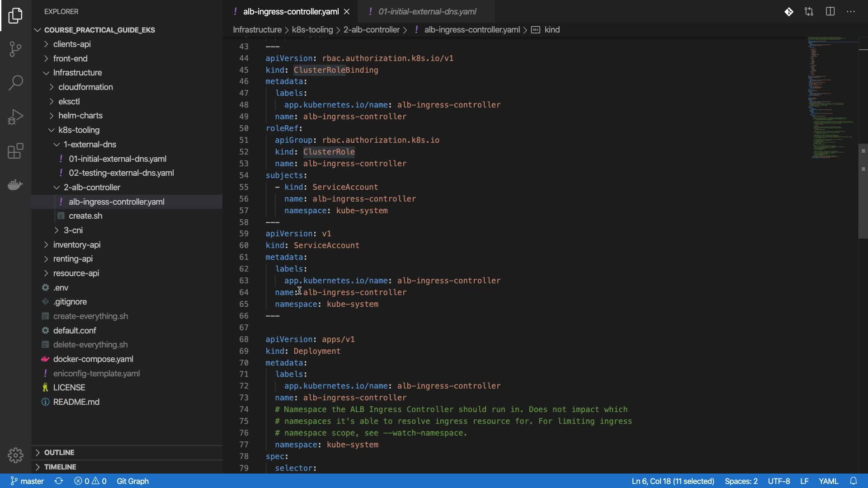Switch to the 01-initial-external-dns.yaml tab
The width and height of the screenshot is (868, 488).
[427, 12]
